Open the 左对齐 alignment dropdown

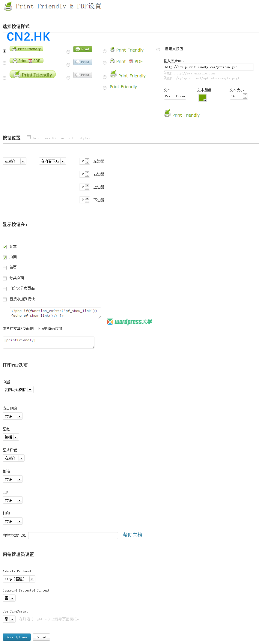pyautogui.click(x=14, y=161)
